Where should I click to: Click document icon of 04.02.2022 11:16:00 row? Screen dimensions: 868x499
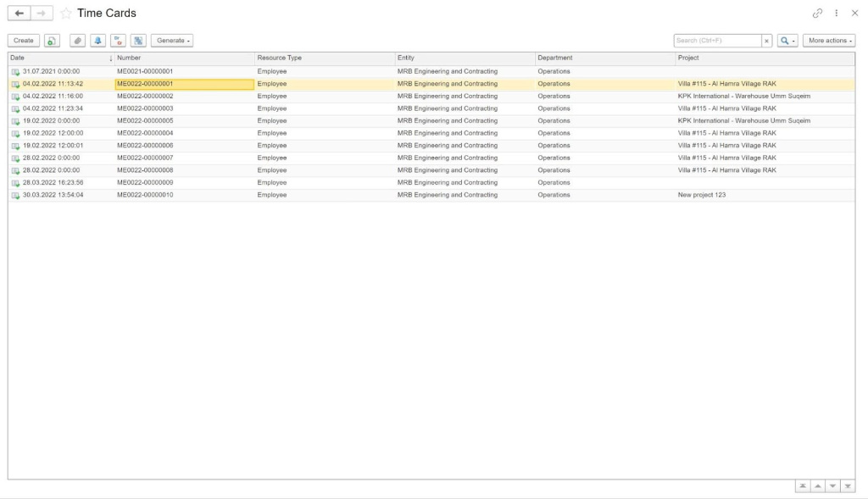tap(15, 97)
